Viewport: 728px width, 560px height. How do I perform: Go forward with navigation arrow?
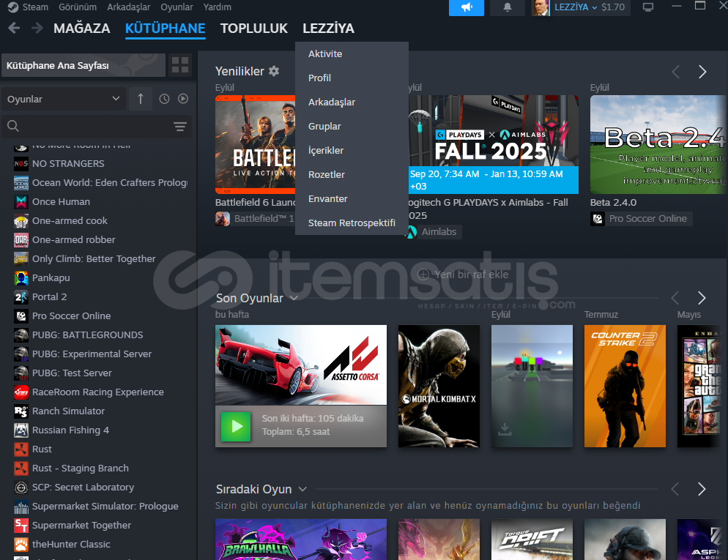click(37, 29)
